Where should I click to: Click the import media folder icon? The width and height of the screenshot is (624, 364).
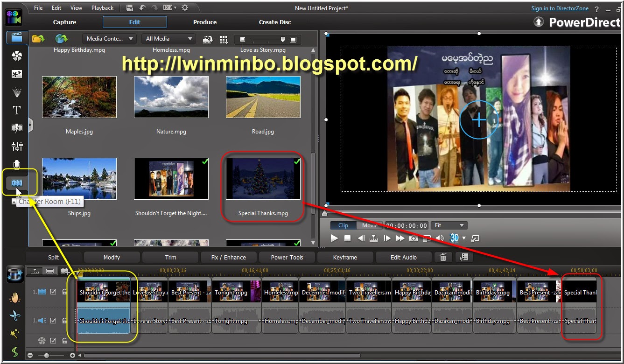coord(38,39)
